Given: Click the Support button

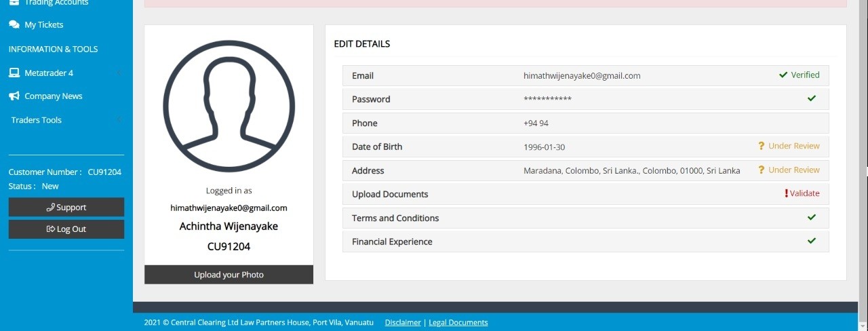Looking at the screenshot, I should coord(66,207).
